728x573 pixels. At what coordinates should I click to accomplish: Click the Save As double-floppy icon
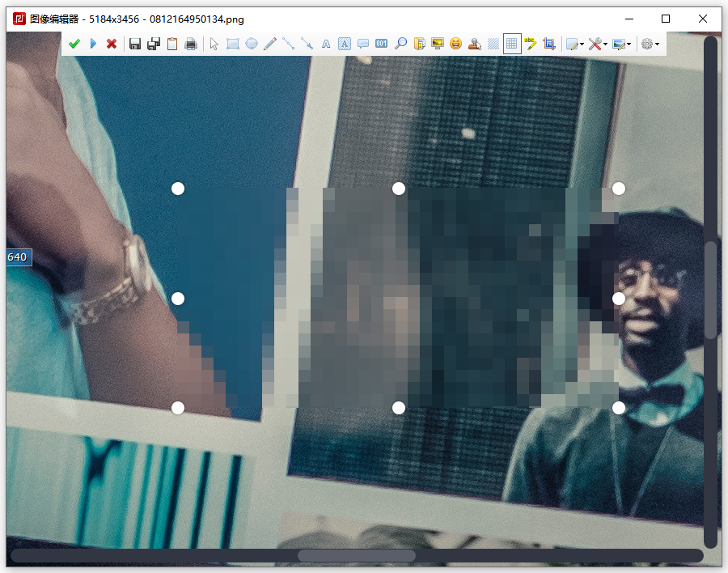pos(153,45)
